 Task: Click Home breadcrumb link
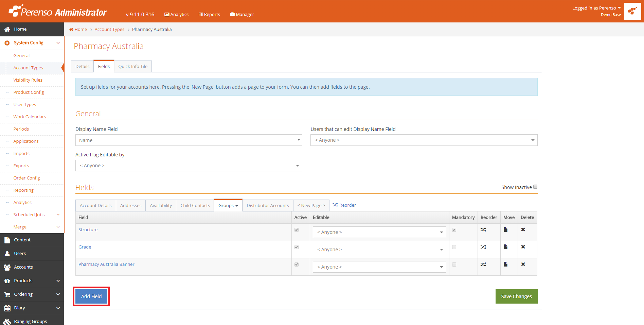click(x=78, y=29)
